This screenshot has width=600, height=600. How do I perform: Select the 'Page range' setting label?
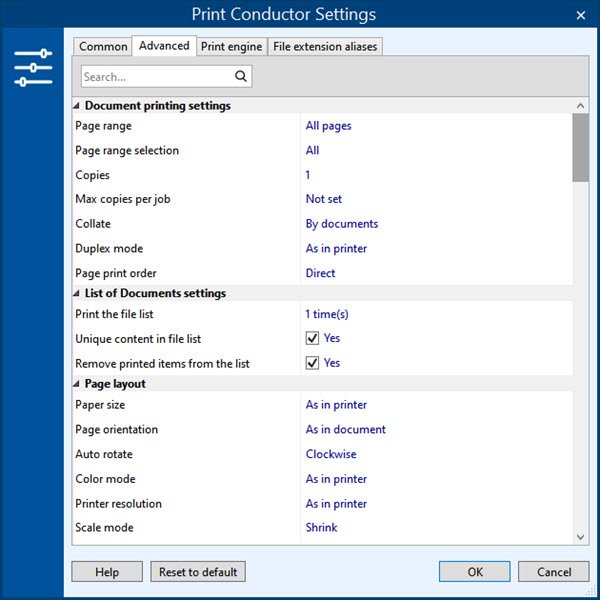[103, 126]
